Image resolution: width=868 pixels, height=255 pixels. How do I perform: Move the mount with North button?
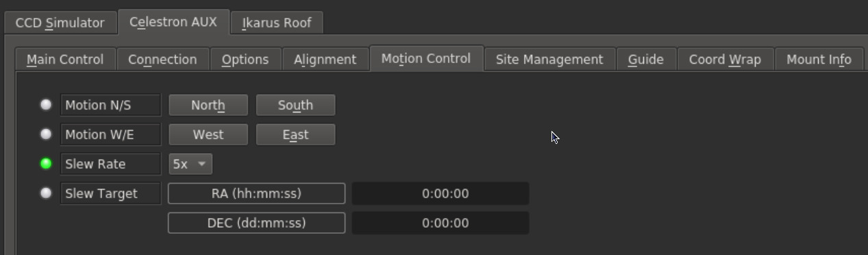coord(208,105)
